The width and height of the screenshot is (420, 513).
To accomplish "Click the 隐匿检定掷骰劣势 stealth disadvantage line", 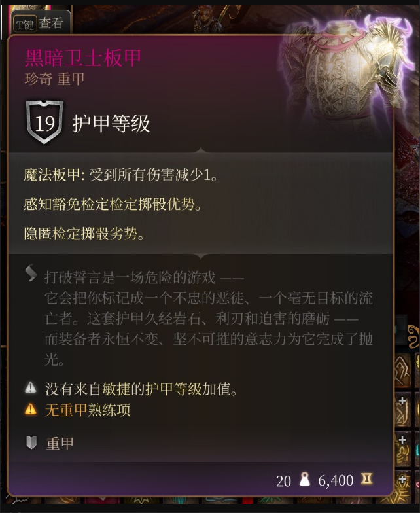I will pyautogui.click(x=84, y=234).
